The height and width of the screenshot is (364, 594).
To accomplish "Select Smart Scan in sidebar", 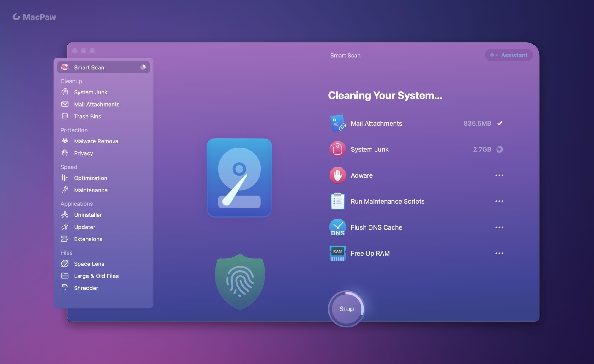I will point(89,67).
